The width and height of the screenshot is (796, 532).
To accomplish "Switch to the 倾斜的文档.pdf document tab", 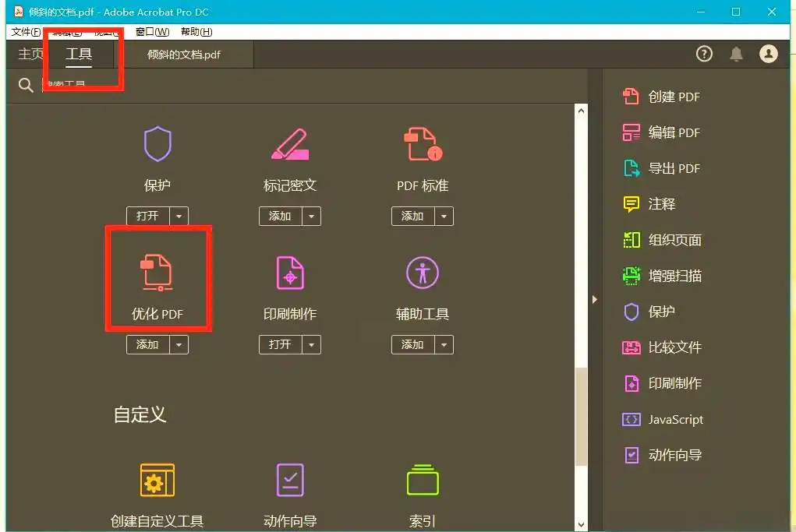I will [x=184, y=55].
